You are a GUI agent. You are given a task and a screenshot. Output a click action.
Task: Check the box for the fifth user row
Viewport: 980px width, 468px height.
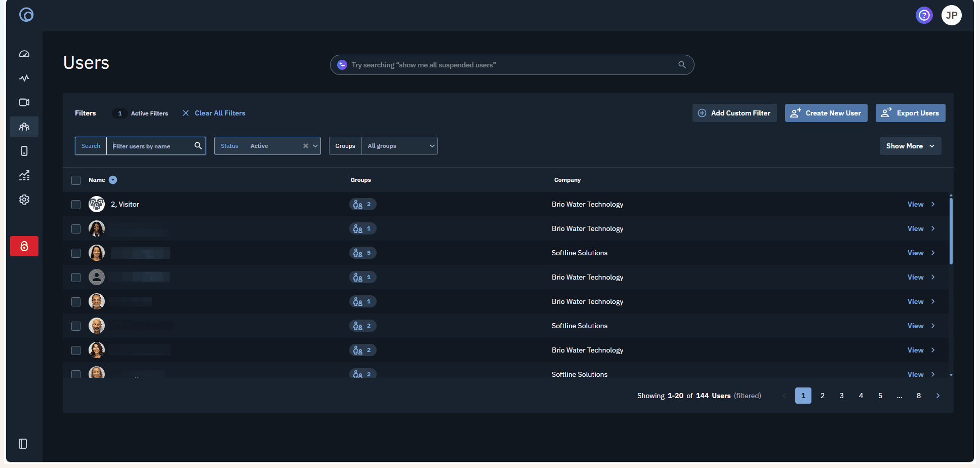point(76,302)
